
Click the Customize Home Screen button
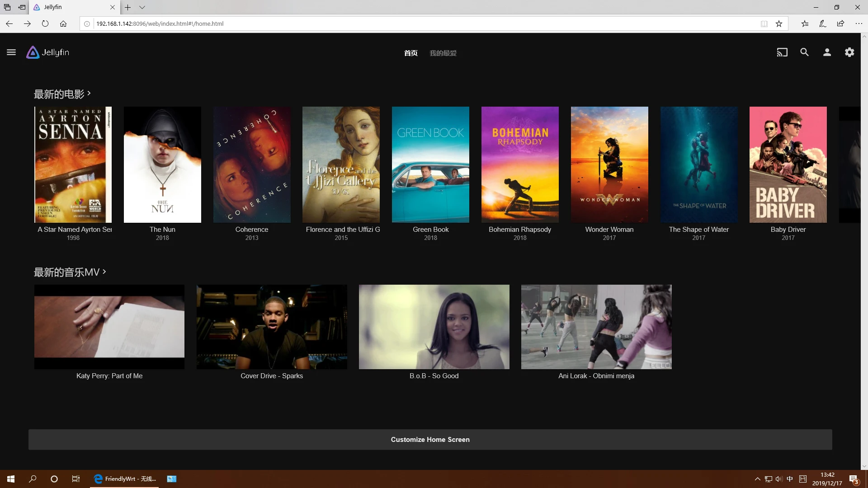coord(430,440)
